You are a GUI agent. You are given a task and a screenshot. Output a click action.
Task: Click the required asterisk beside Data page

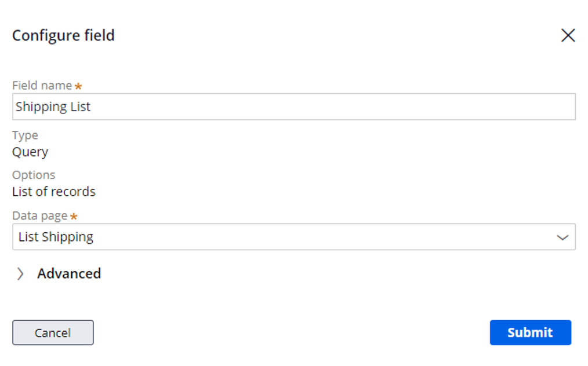(74, 217)
